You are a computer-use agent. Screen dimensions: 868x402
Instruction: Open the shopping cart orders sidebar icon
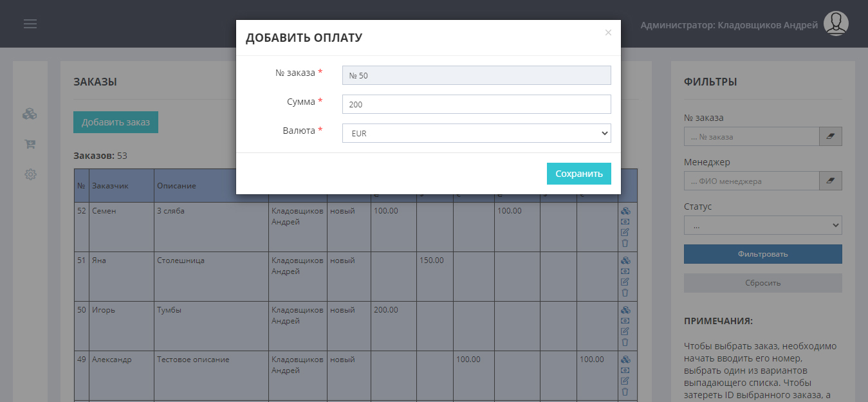[30, 144]
